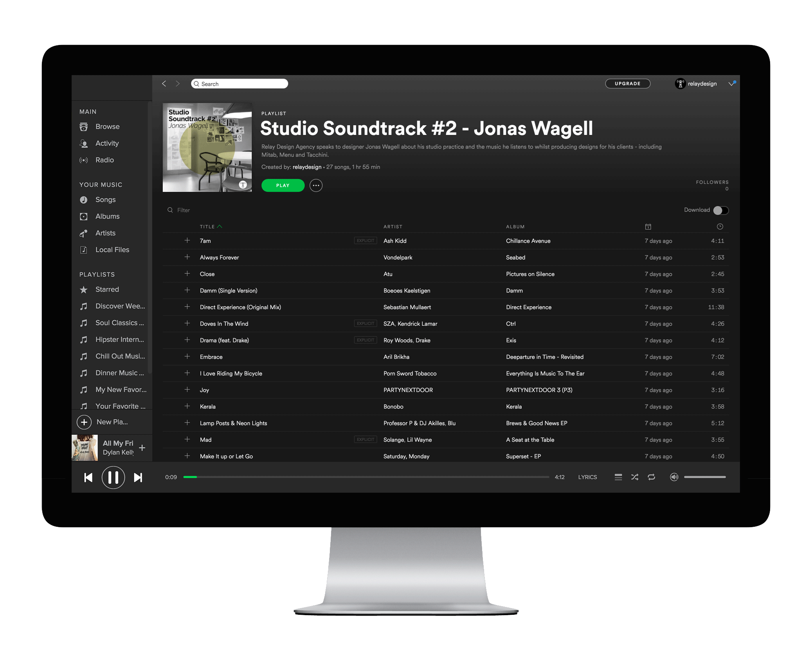The height and width of the screenshot is (657, 812).
Task: Skip to the previous track
Action: click(88, 477)
